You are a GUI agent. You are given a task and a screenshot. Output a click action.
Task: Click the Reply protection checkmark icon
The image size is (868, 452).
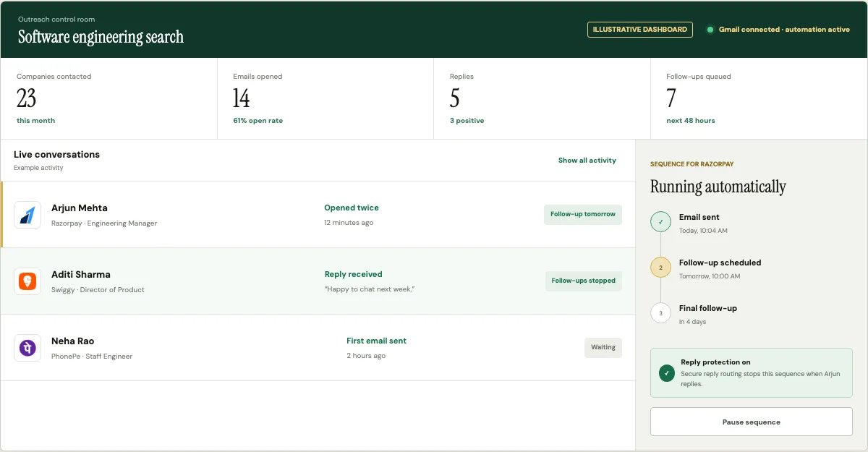(667, 373)
